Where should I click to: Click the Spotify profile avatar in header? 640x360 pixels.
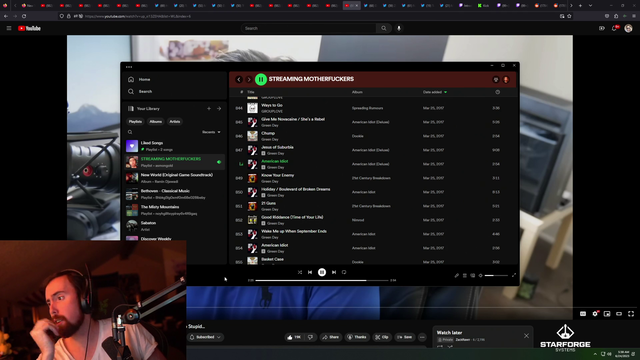coord(506,80)
